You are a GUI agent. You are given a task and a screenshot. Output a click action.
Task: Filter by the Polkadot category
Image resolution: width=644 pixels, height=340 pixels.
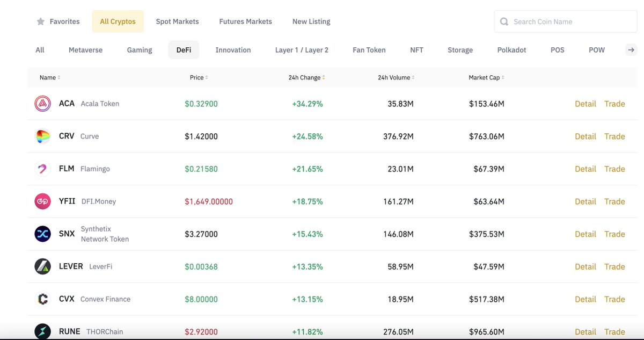512,50
